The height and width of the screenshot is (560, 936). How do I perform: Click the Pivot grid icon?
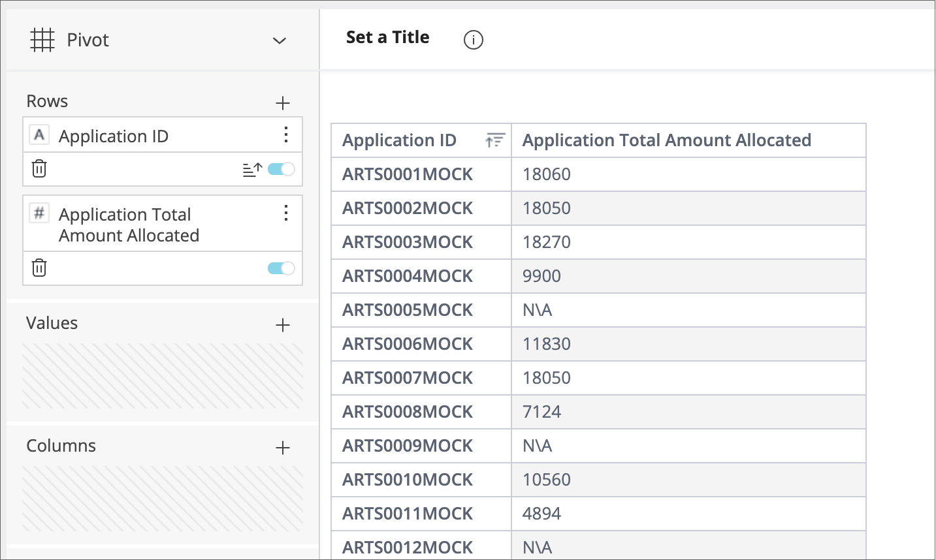pos(42,40)
